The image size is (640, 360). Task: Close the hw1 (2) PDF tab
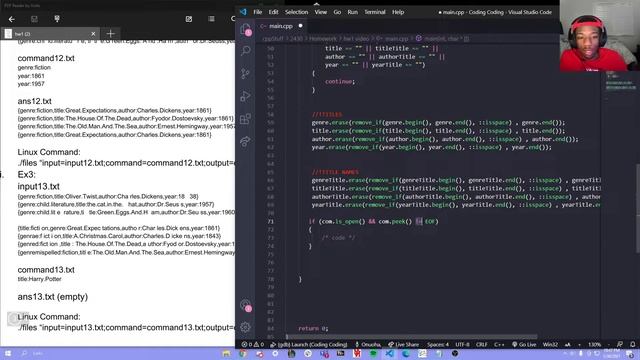[93, 34]
